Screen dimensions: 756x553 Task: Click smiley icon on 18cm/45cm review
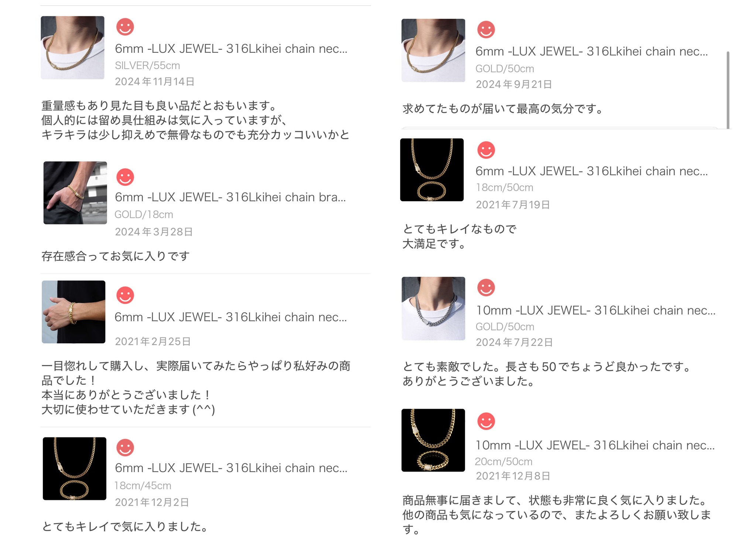[x=125, y=447]
